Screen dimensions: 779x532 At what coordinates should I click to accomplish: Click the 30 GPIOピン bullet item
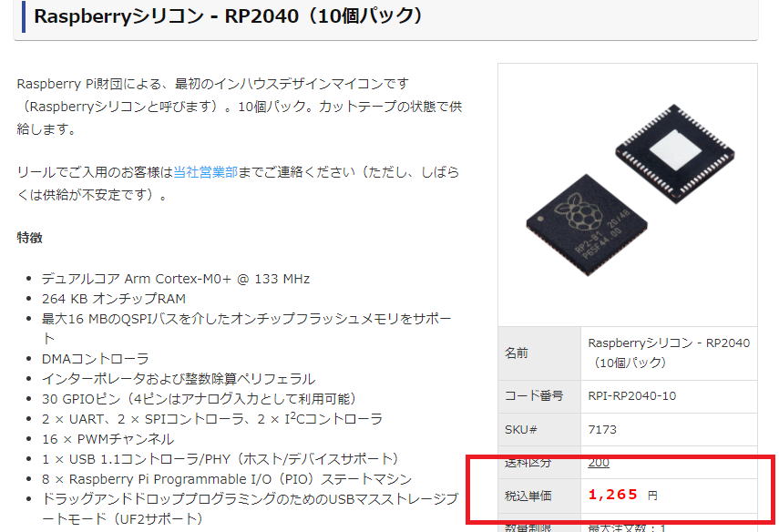tap(200, 399)
